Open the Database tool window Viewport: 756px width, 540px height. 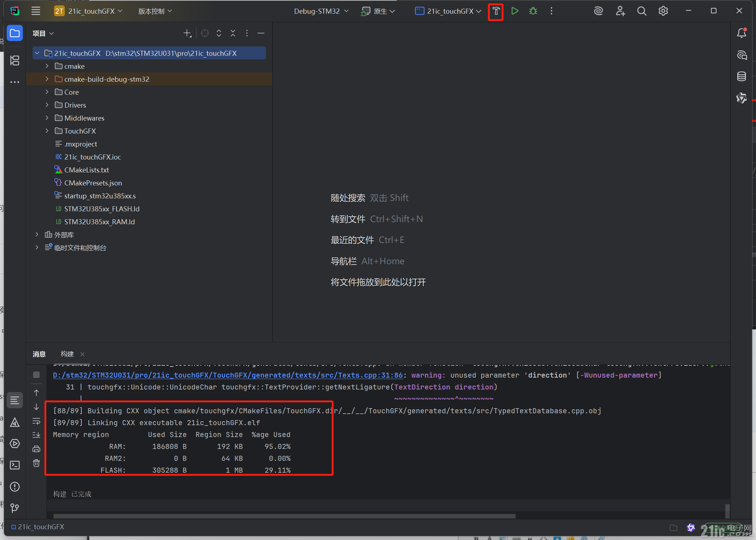tap(742, 76)
